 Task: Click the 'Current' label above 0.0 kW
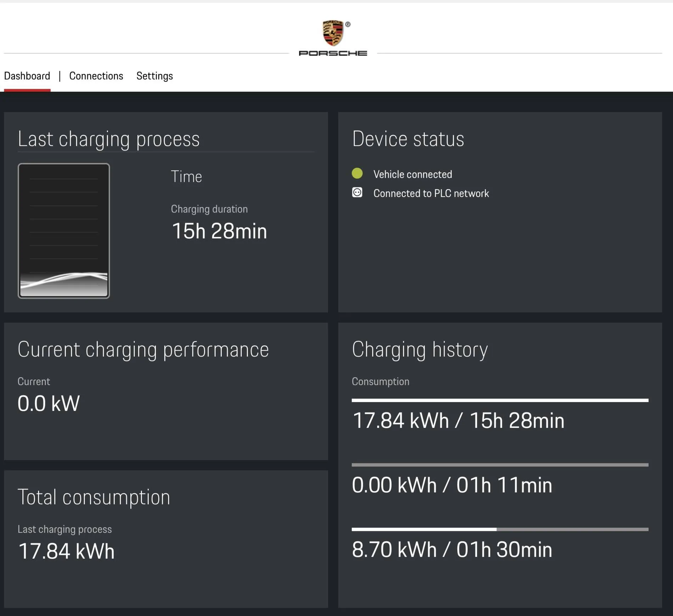pos(34,382)
